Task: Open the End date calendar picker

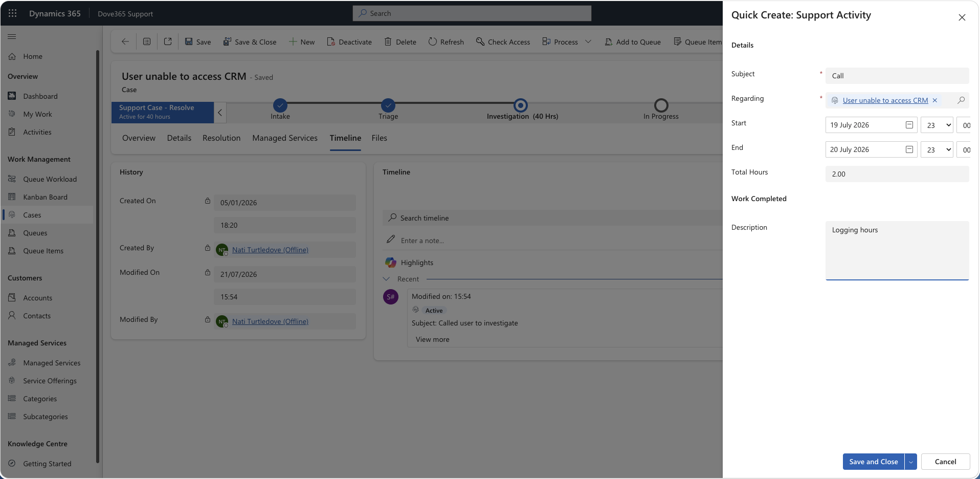Action: (909, 149)
